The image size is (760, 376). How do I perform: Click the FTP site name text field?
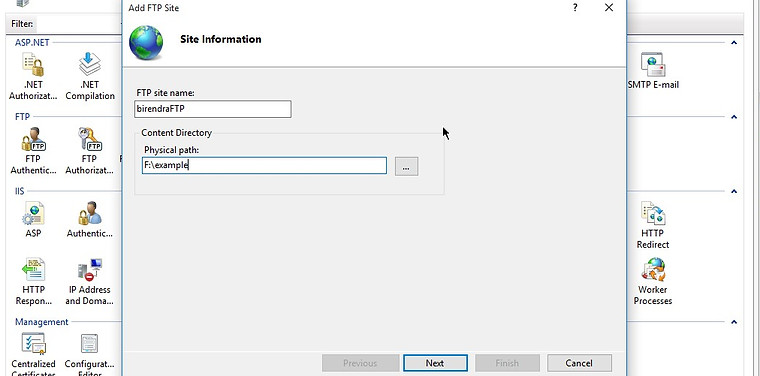click(213, 109)
